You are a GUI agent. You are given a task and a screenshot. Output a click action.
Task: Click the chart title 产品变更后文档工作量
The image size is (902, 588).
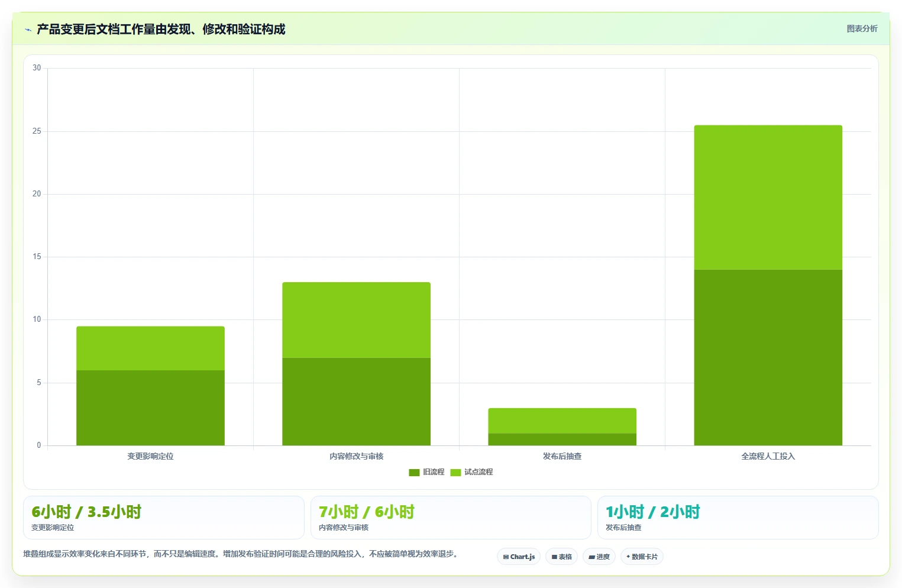point(161,29)
